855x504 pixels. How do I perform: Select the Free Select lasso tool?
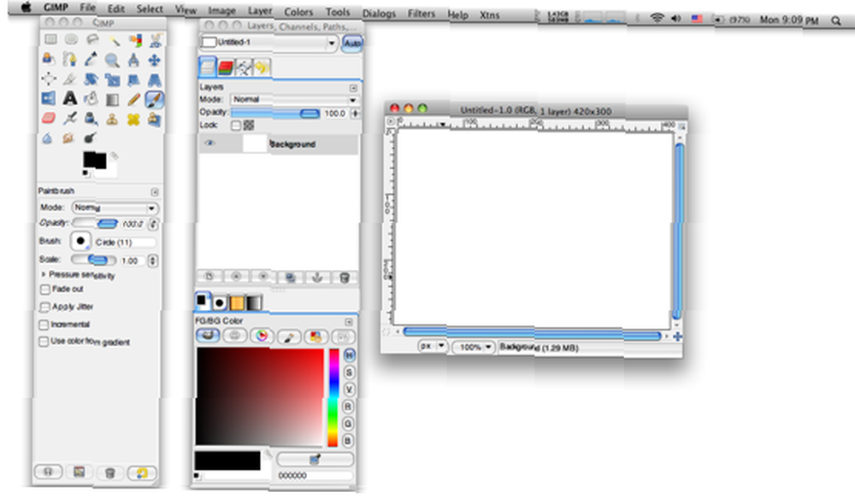pos(92,39)
